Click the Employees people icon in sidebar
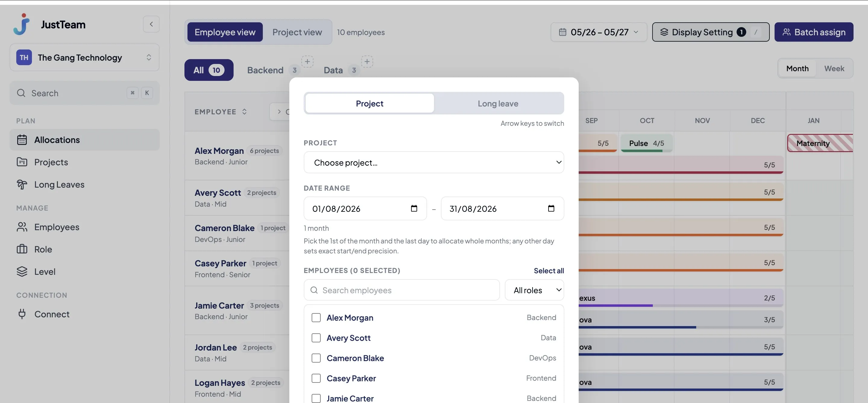 pyautogui.click(x=22, y=227)
